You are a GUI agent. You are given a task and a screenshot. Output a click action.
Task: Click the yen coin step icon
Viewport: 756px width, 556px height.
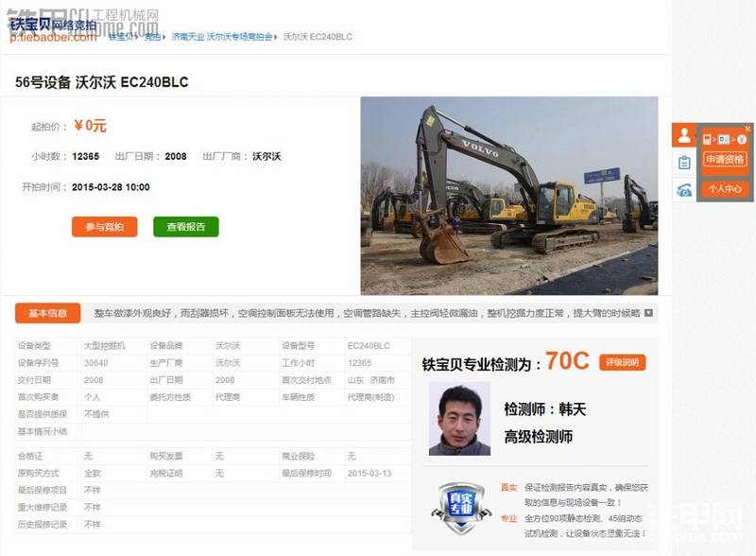point(742,140)
